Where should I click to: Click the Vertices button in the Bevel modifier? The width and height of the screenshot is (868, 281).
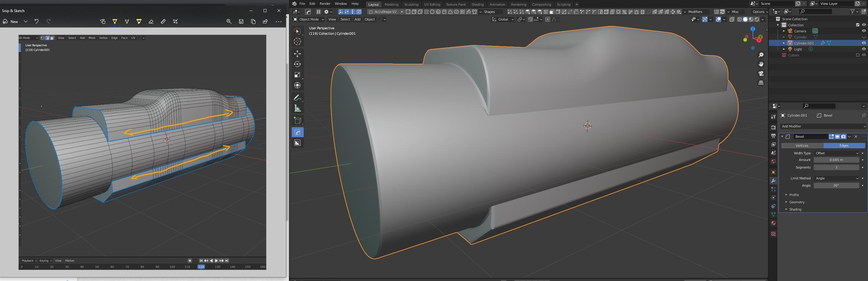802,145
